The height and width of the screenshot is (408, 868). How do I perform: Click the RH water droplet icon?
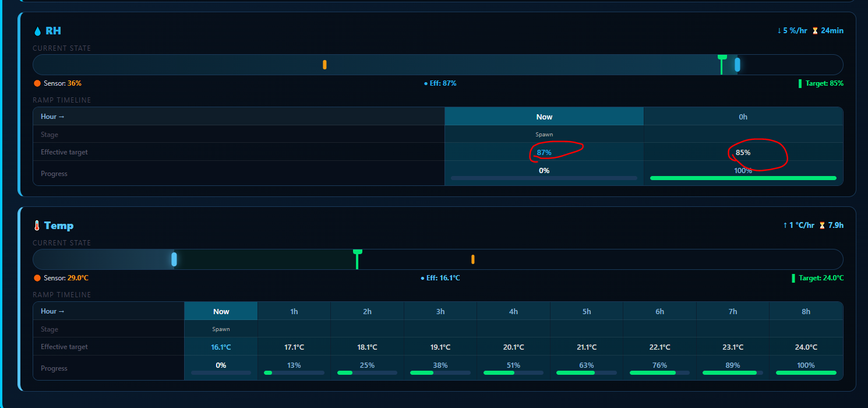pyautogui.click(x=38, y=31)
